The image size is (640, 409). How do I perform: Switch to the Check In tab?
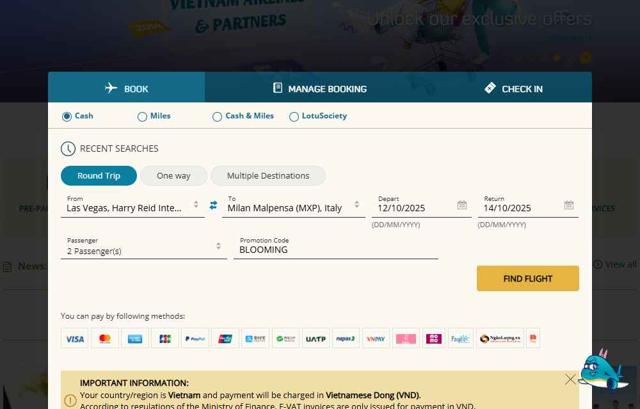click(x=513, y=89)
